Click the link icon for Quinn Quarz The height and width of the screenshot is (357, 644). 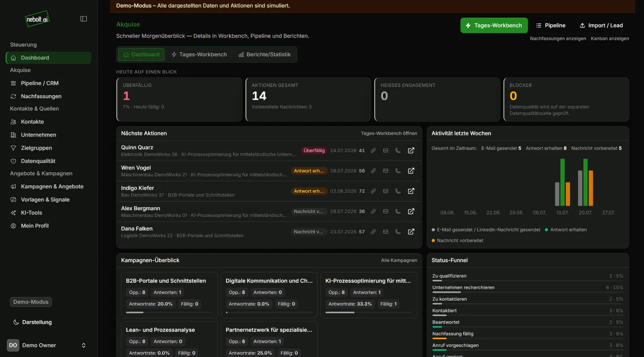(373, 151)
